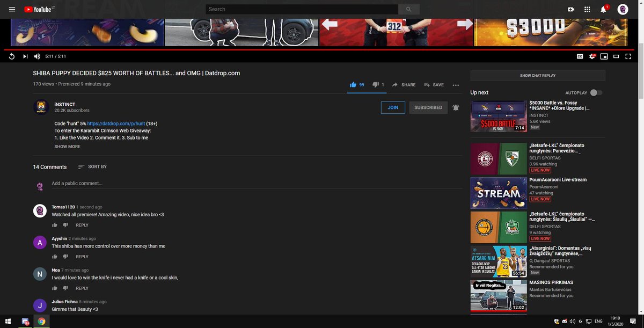Open MAŠINOS PIRKIMAS video title
644x328 pixels.
(x=551, y=282)
